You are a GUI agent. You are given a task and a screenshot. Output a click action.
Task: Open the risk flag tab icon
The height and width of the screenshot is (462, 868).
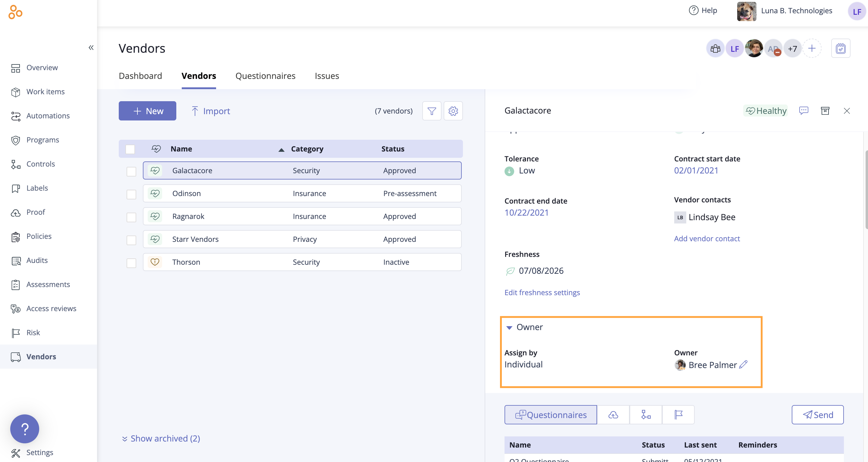coord(678,414)
